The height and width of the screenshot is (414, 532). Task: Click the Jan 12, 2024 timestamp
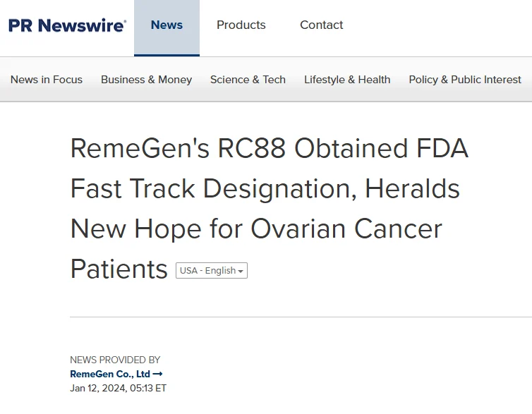(118, 388)
